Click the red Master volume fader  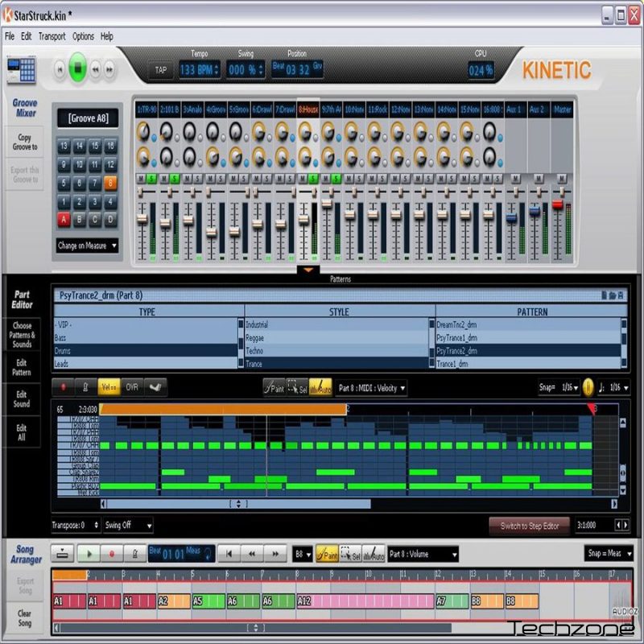point(557,204)
